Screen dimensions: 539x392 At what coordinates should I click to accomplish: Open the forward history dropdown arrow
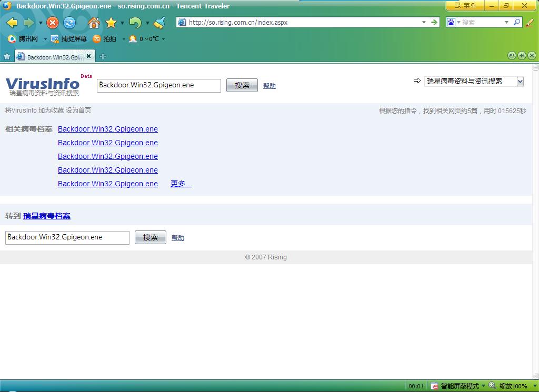41,23
